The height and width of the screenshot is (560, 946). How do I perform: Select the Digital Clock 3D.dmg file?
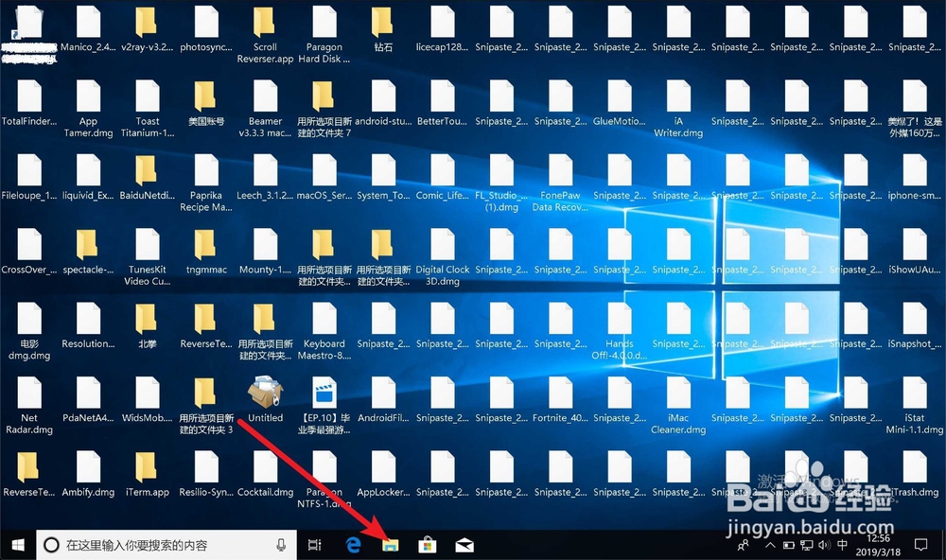pos(442,257)
